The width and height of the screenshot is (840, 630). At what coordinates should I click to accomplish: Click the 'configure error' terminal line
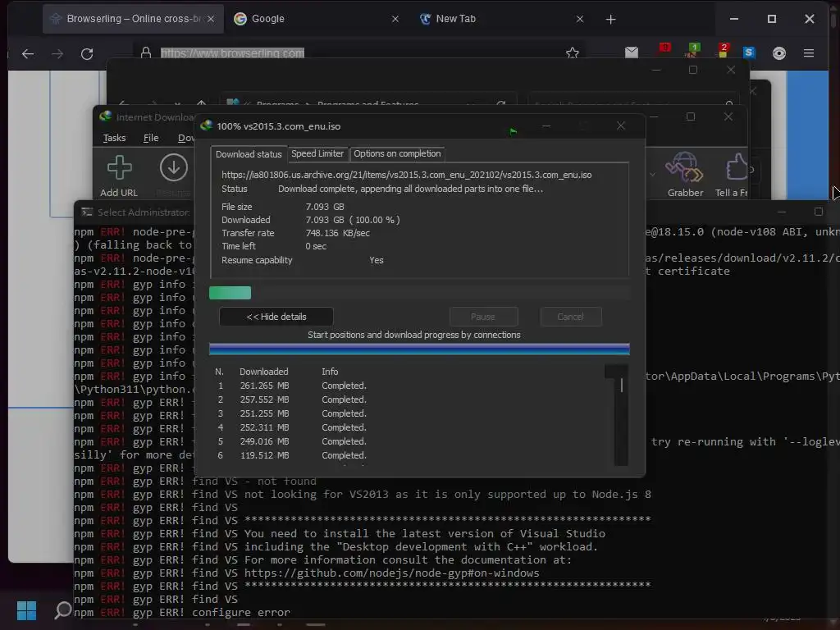(241, 612)
